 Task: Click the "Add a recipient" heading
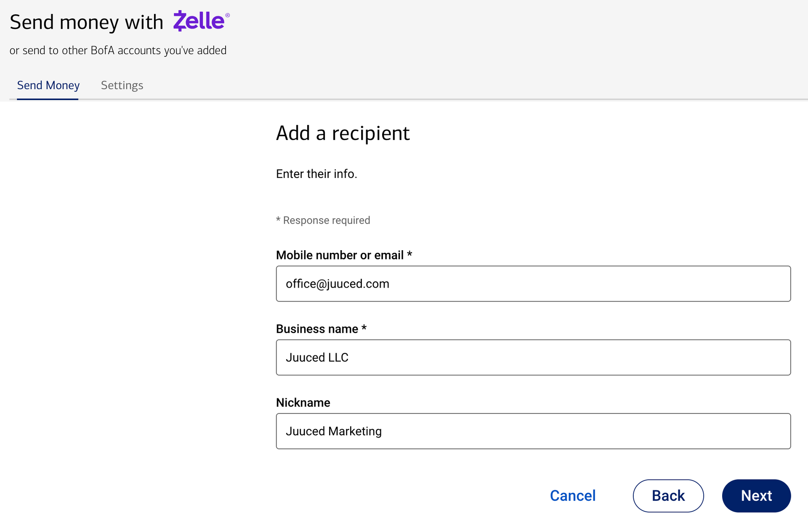(x=343, y=133)
